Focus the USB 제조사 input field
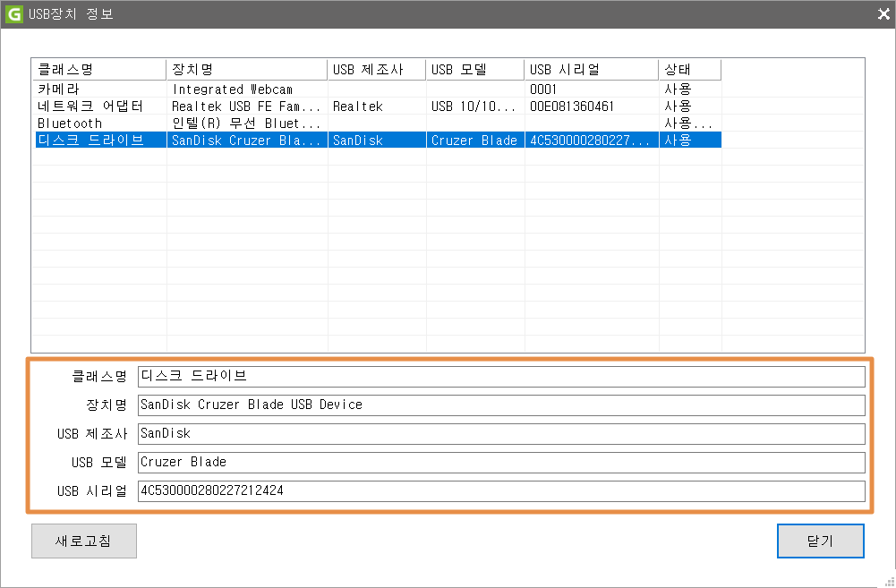The width and height of the screenshot is (896, 588). (x=501, y=433)
